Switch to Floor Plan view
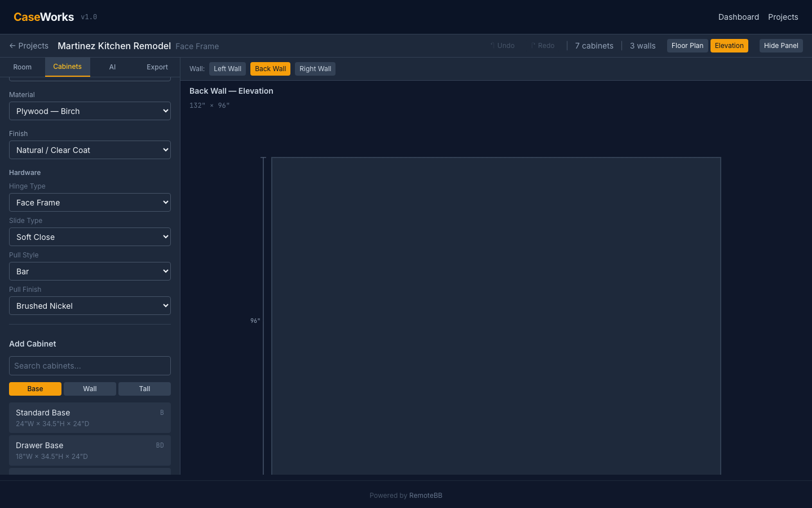 tap(687, 46)
